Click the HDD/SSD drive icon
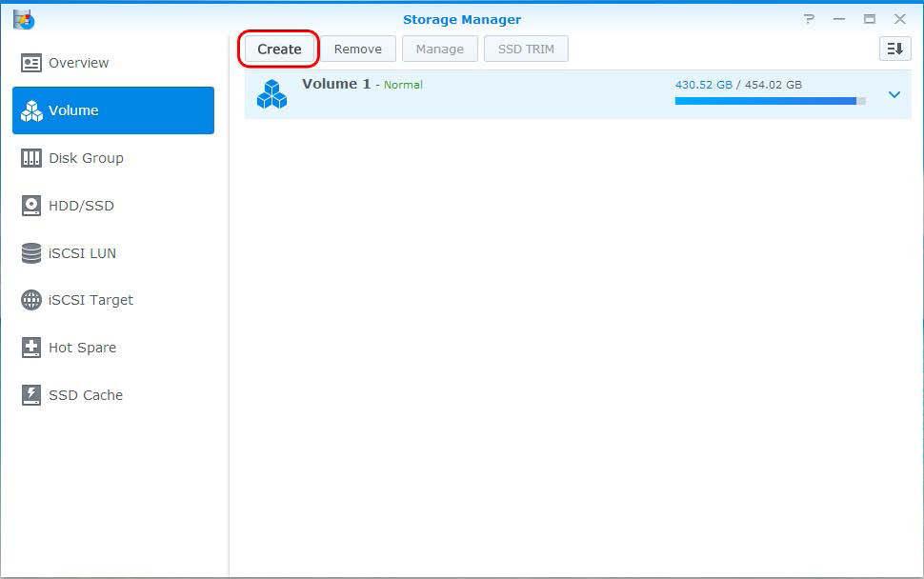 (31, 206)
